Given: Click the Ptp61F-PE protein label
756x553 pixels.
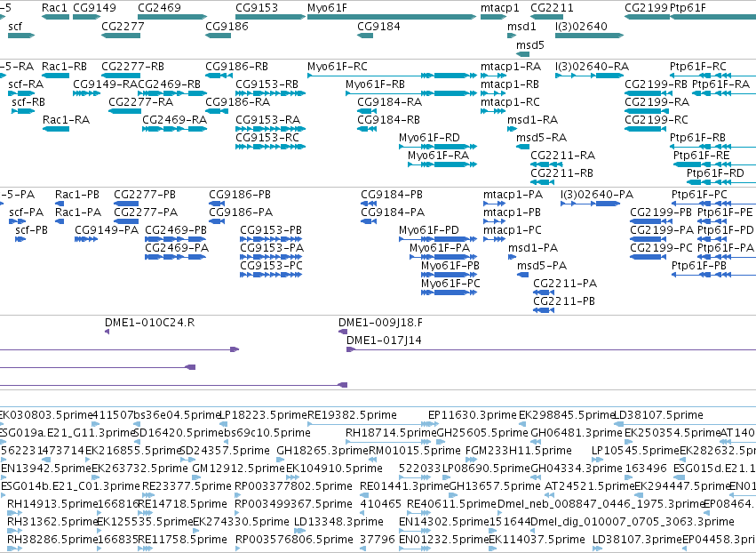Looking at the screenshot, I should point(726,212).
